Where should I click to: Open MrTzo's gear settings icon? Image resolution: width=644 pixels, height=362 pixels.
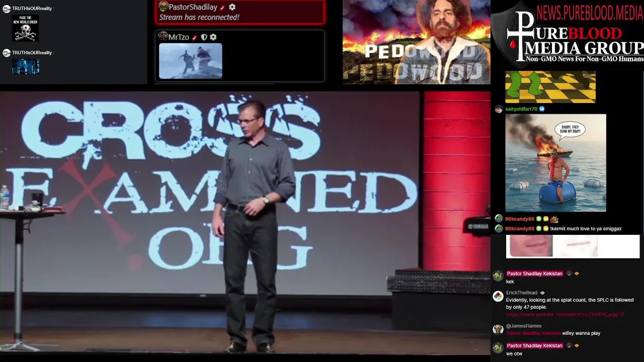(213, 37)
